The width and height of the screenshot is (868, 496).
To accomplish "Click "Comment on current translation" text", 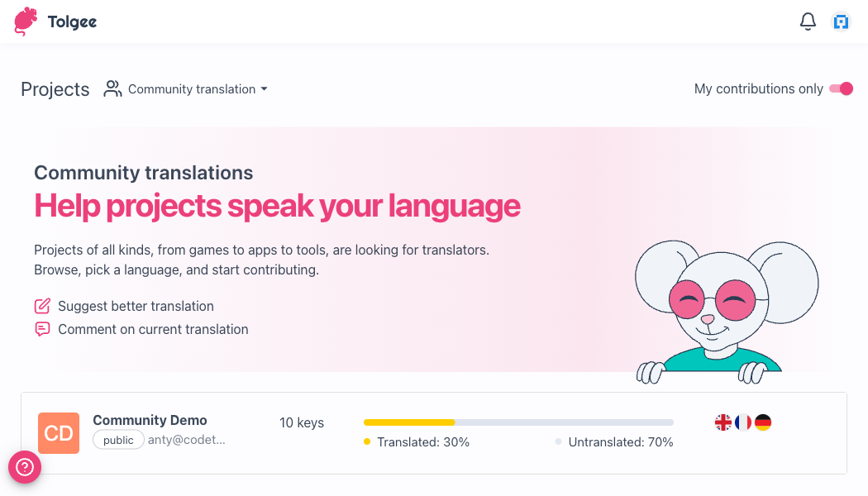I will tap(153, 329).
